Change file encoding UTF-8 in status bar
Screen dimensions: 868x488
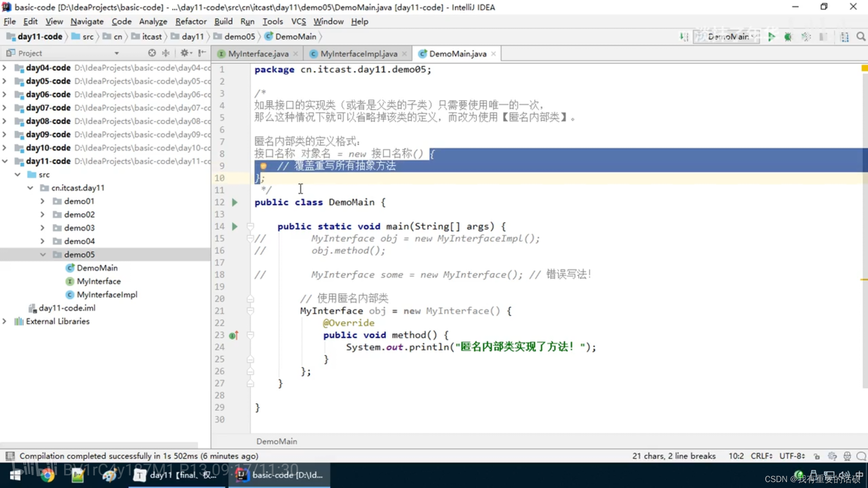point(792,456)
